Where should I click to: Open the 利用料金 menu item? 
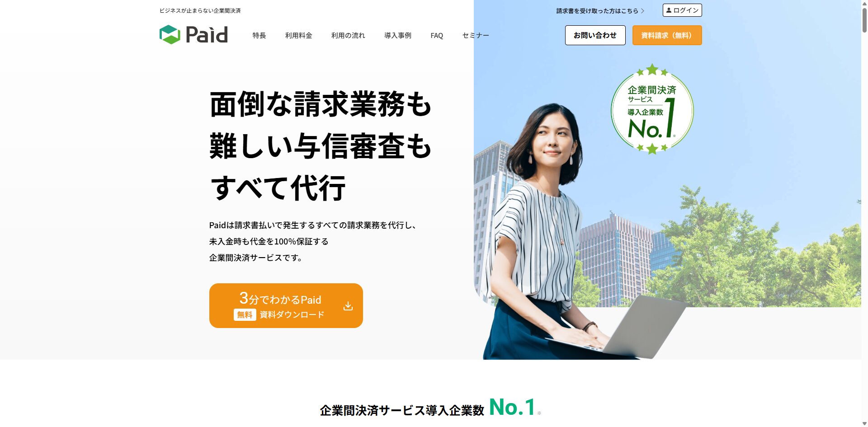point(298,35)
